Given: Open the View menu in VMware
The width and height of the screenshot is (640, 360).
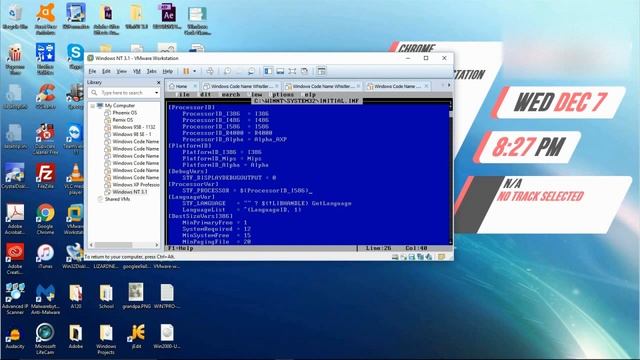Looking at the screenshot, I should click(122, 71).
